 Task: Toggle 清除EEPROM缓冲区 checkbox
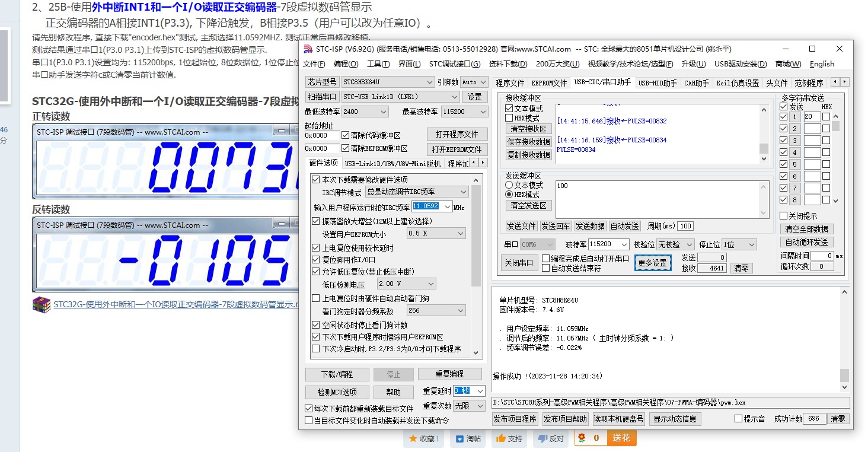point(346,148)
